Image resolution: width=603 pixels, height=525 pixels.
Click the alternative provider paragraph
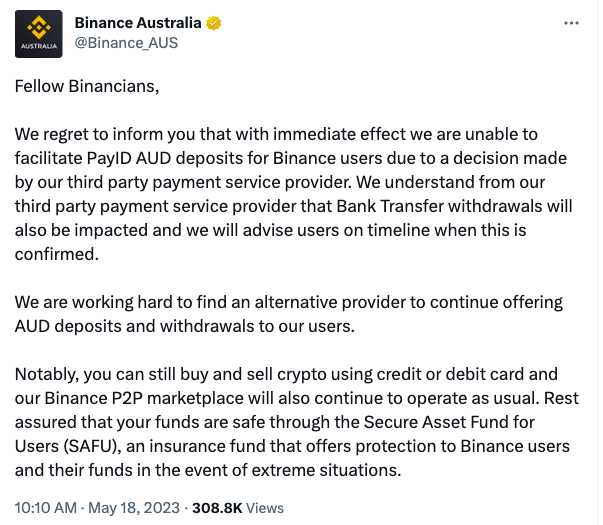(288, 314)
